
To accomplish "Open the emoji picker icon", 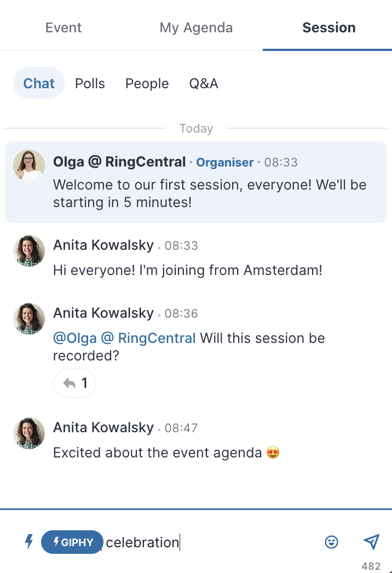I will point(331,542).
